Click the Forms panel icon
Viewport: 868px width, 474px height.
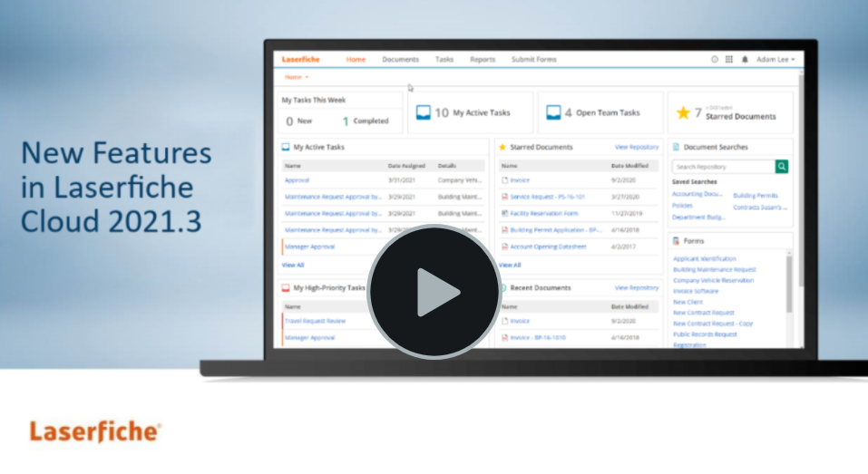pos(676,241)
